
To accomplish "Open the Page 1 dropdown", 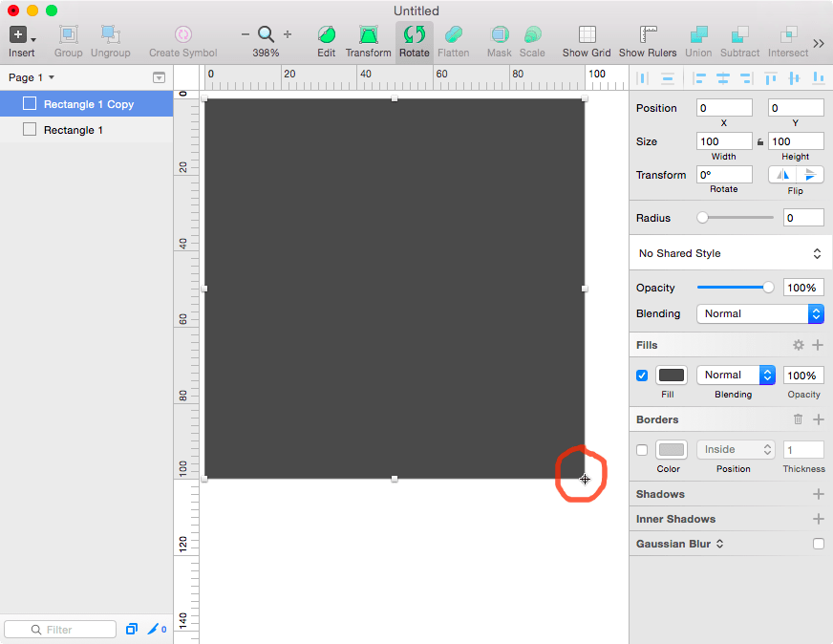I will (x=32, y=77).
